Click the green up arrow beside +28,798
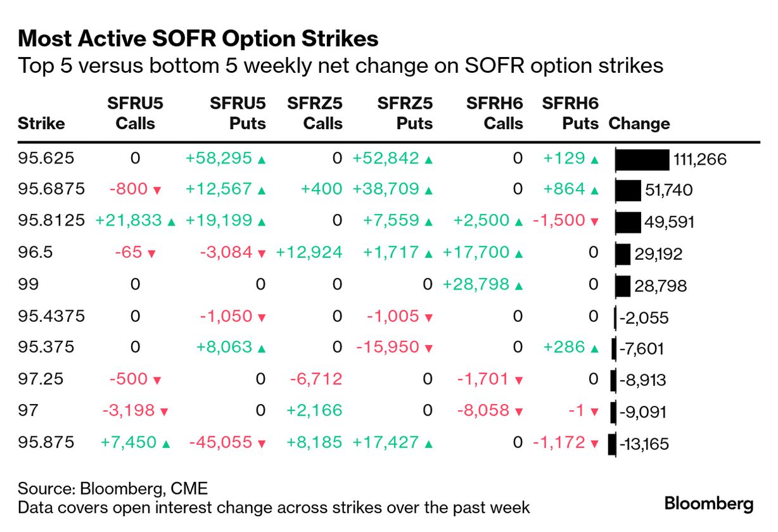 pos(520,286)
